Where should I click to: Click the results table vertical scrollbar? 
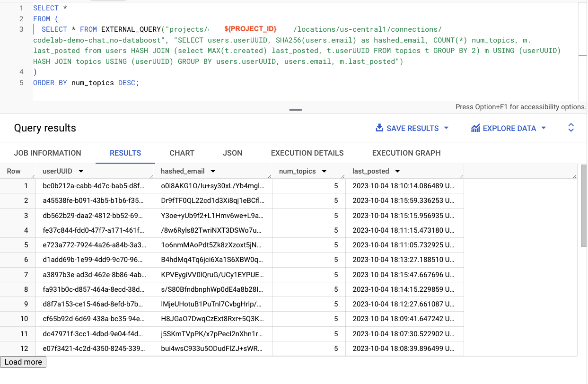[583, 206]
